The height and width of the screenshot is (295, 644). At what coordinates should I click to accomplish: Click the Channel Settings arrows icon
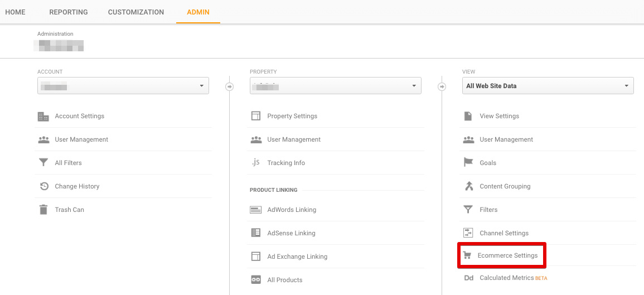tap(468, 233)
